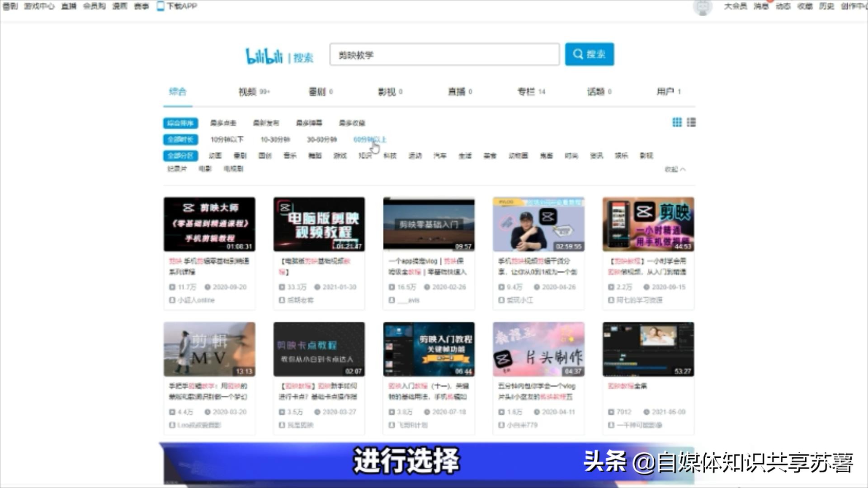
Task: Open 消息 (messages) at top right
Action: (762, 7)
